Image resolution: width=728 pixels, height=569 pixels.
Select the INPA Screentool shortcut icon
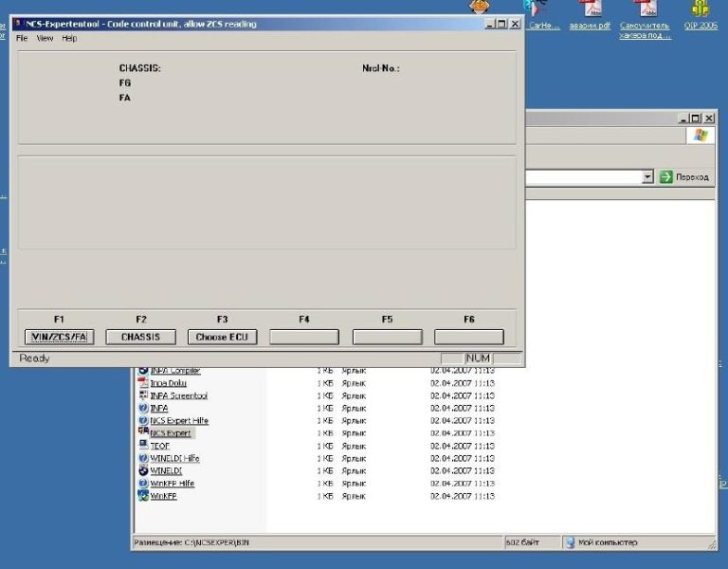[143, 395]
